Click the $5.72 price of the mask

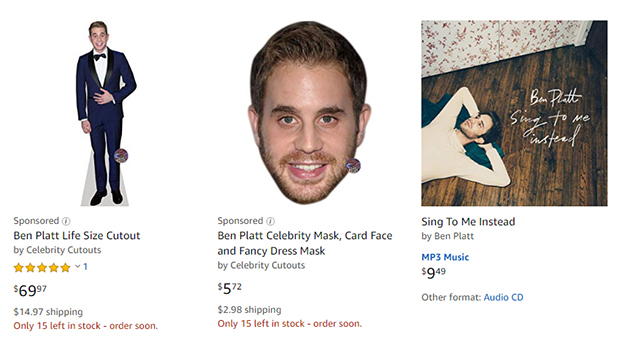[x=229, y=288]
